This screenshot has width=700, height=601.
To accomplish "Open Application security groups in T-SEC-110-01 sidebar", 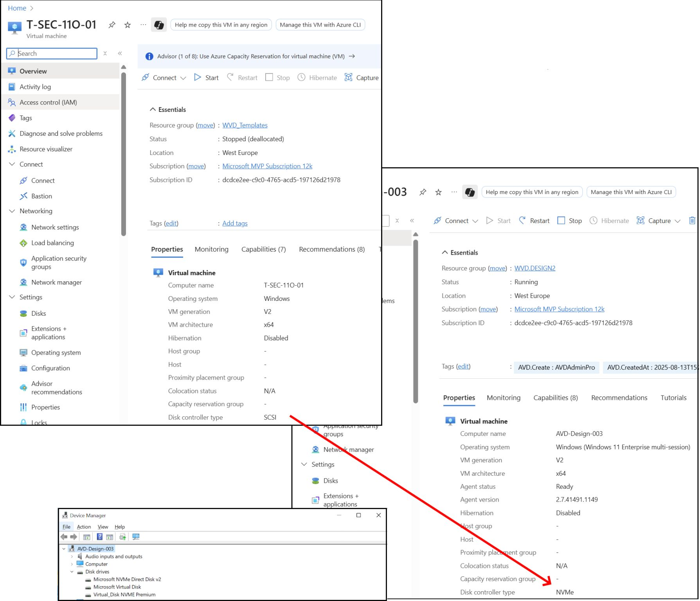I will point(59,263).
